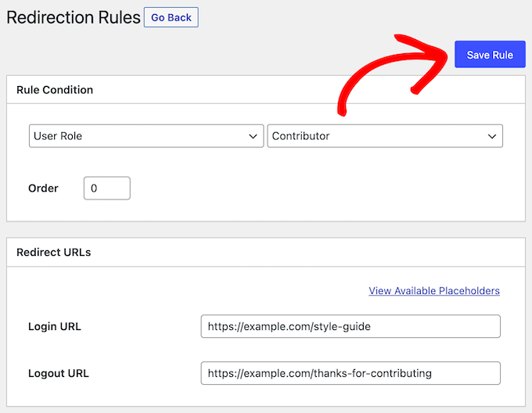This screenshot has width=532, height=413.
Task: Click the Login URL label
Action: click(x=55, y=326)
